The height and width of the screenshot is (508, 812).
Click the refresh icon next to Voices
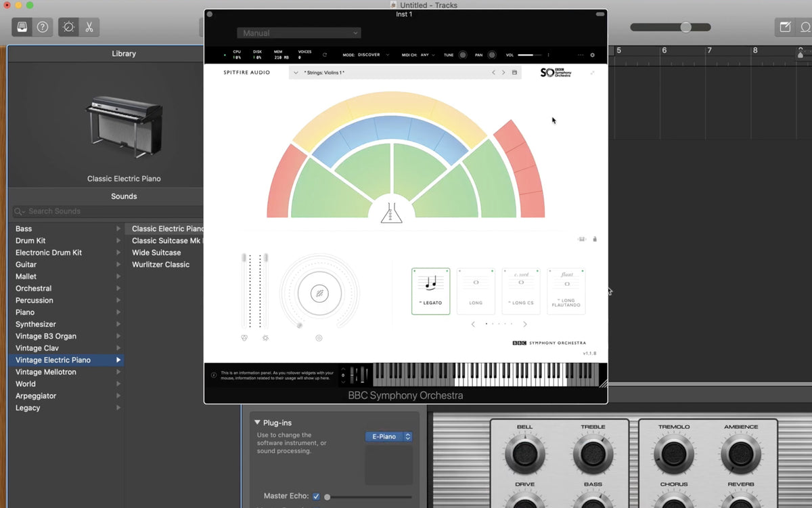tap(325, 55)
